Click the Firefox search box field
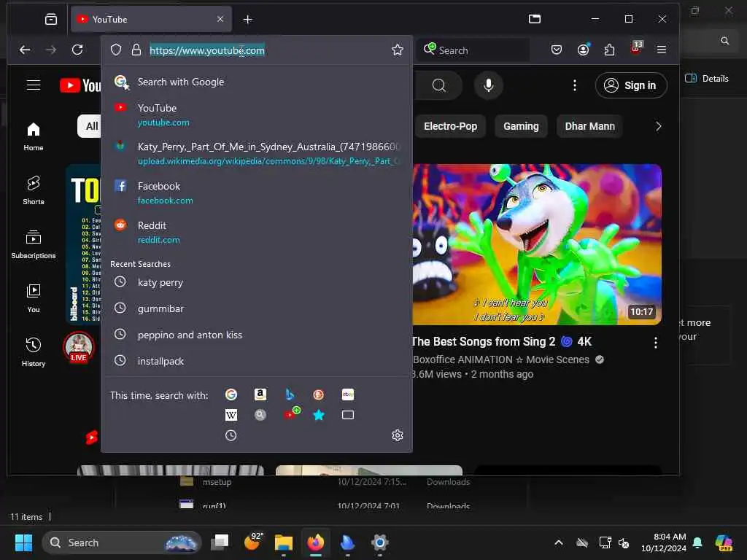This screenshot has width=747, height=560. (473, 50)
